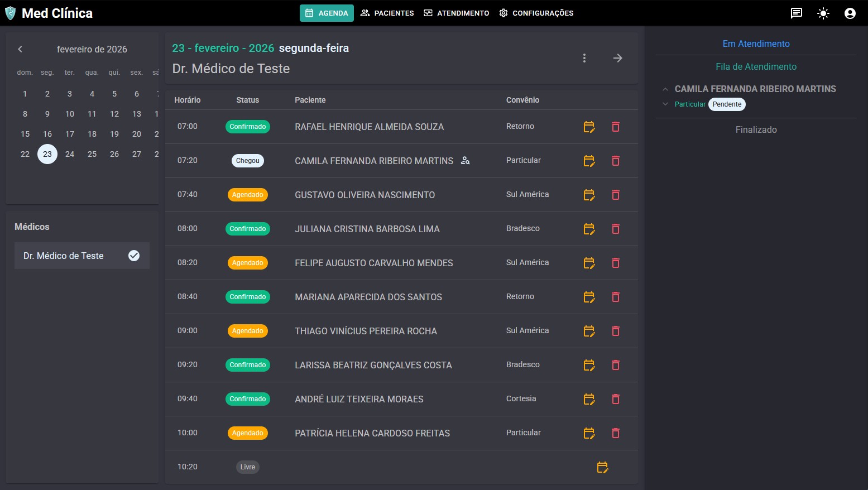Delete appointment of Thiago Vinícius Pereira Rocha
868x490 pixels.
pyautogui.click(x=616, y=331)
